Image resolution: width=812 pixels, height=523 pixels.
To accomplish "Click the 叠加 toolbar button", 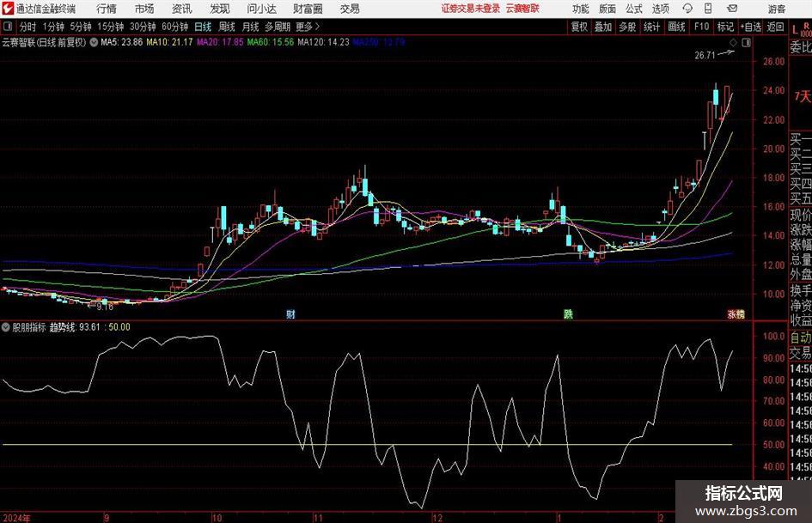I will [x=603, y=27].
